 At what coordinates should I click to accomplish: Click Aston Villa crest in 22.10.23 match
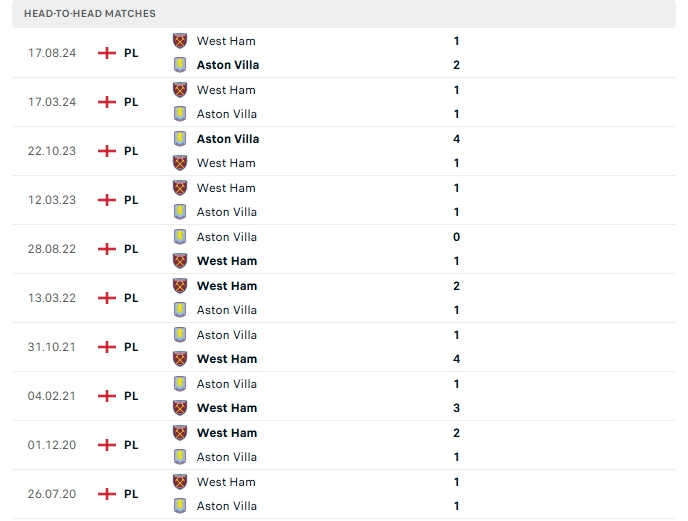180,139
